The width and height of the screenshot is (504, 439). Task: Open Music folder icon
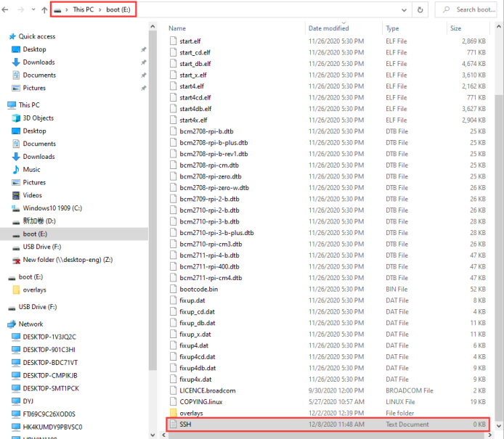16,169
